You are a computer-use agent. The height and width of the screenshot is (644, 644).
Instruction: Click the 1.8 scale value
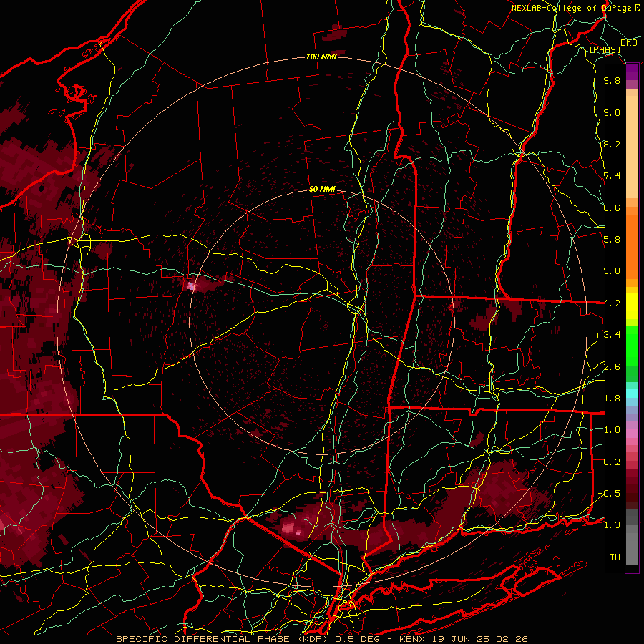tap(612, 399)
